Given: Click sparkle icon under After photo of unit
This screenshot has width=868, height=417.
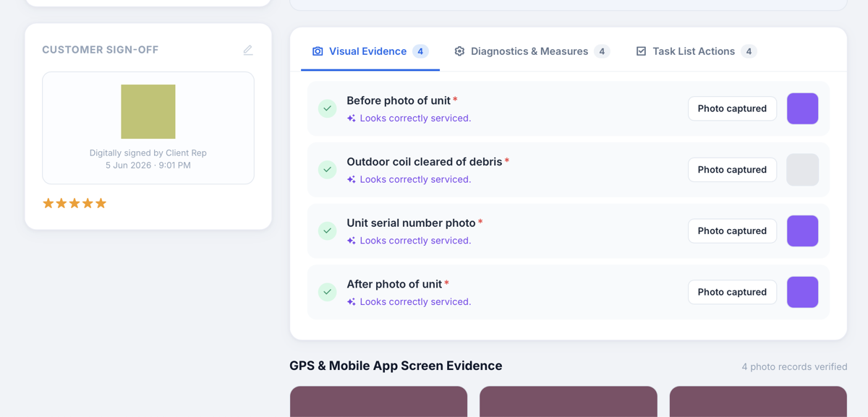Looking at the screenshot, I should pos(351,302).
